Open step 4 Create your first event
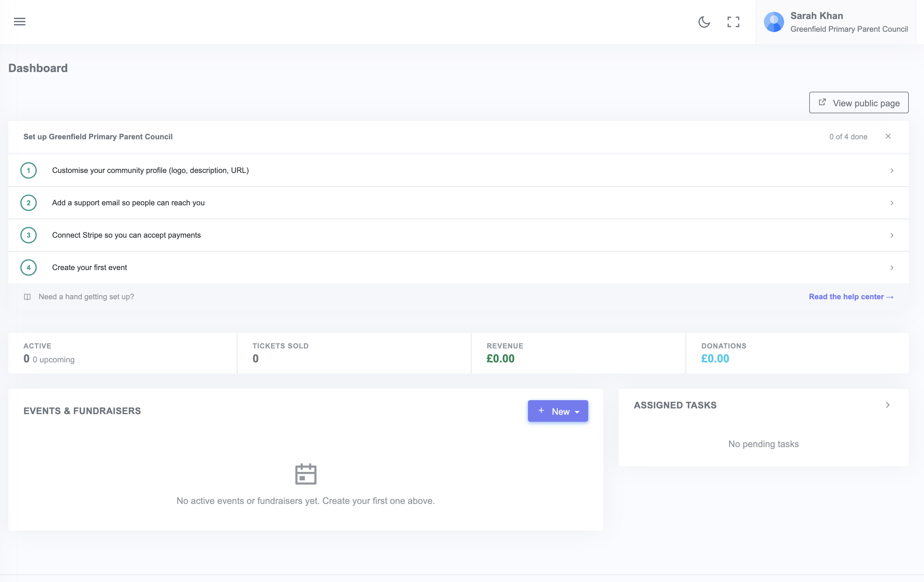The width and height of the screenshot is (924, 582). tap(458, 268)
